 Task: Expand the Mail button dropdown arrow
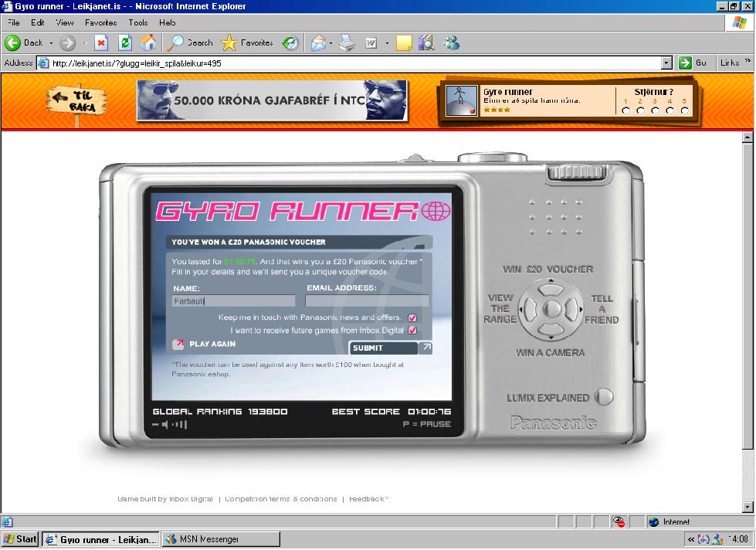[x=331, y=43]
